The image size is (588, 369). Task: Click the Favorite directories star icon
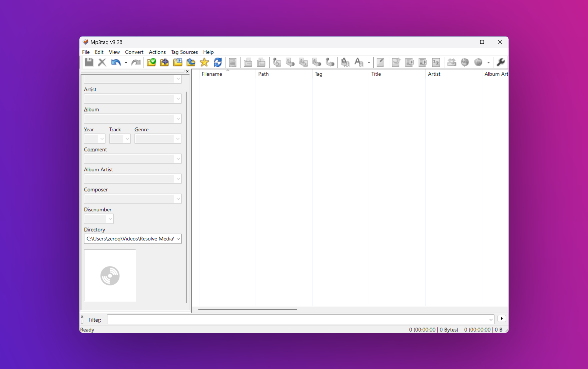coord(204,62)
